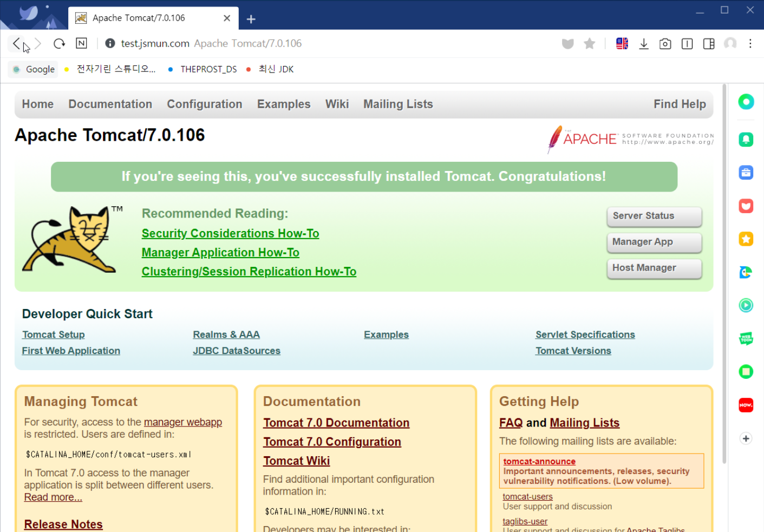Click the Server Status button
Viewport: 764px width, 532px height.
tap(654, 216)
